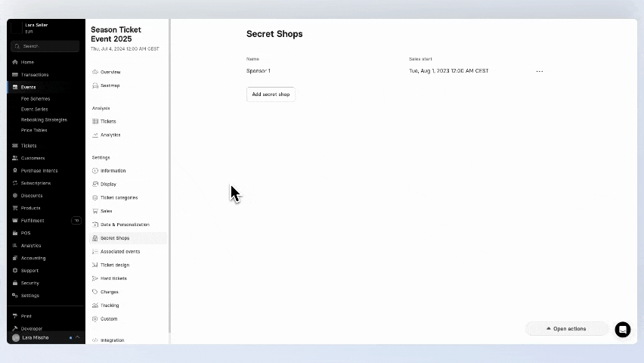The width and height of the screenshot is (644, 363).
Task: Switch to the event Overview page
Action: 110,72
